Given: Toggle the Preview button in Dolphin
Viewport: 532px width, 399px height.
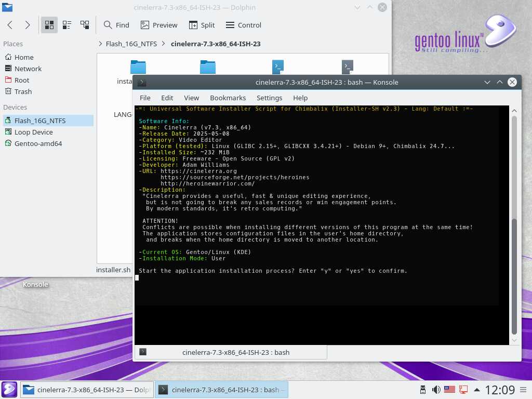Looking at the screenshot, I should [159, 25].
